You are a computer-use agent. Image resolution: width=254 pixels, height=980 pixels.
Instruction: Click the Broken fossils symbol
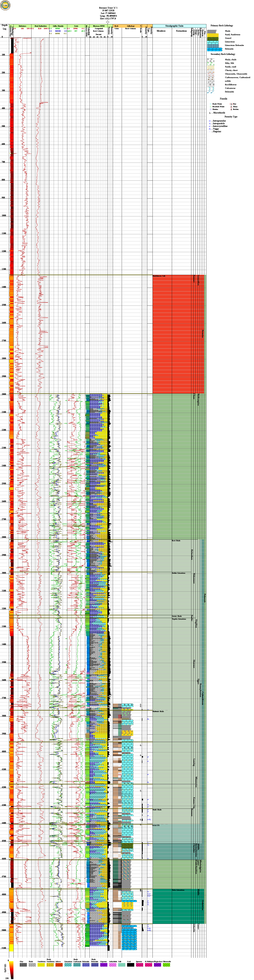[231, 110]
